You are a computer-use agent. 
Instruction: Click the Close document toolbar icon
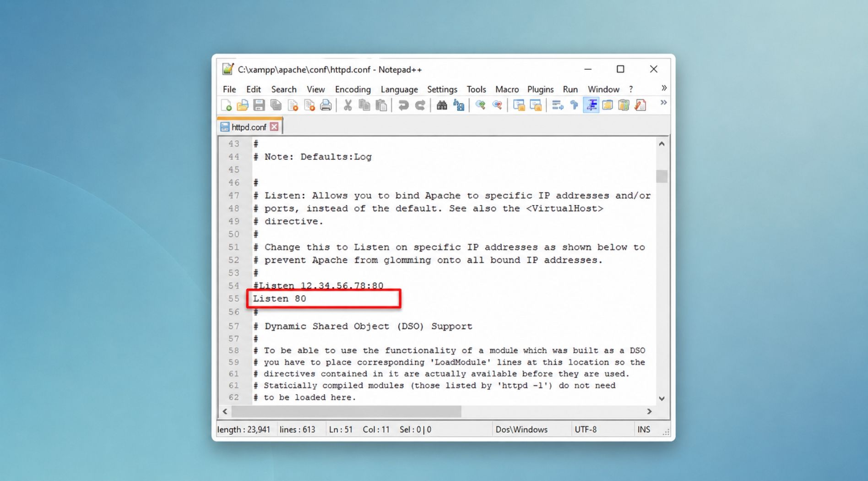[x=293, y=105]
